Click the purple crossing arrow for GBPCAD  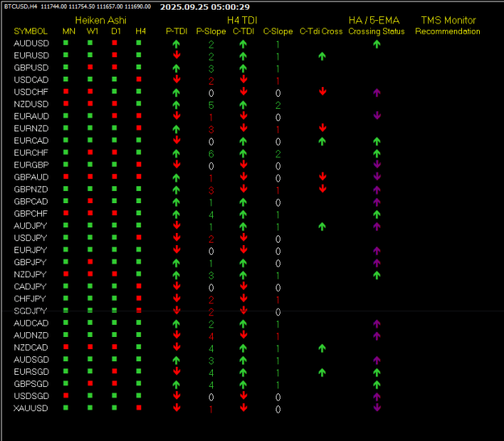tap(377, 202)
